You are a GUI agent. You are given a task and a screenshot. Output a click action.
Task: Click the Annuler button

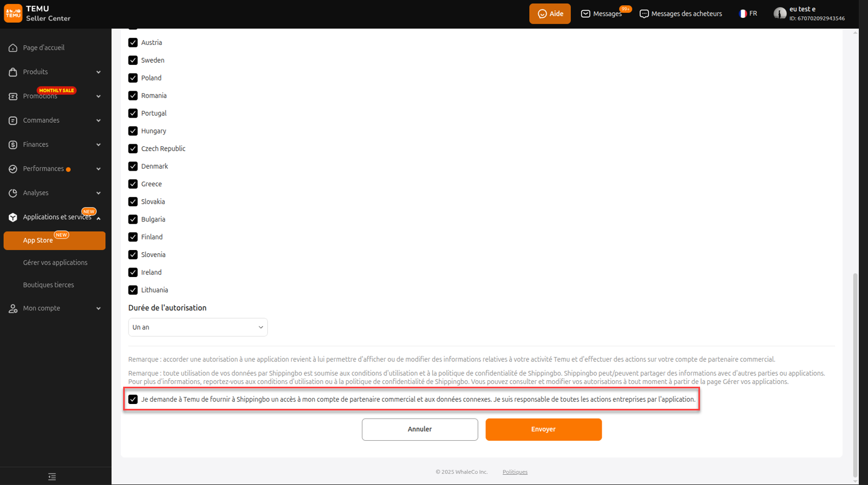[x=420, y=429]
